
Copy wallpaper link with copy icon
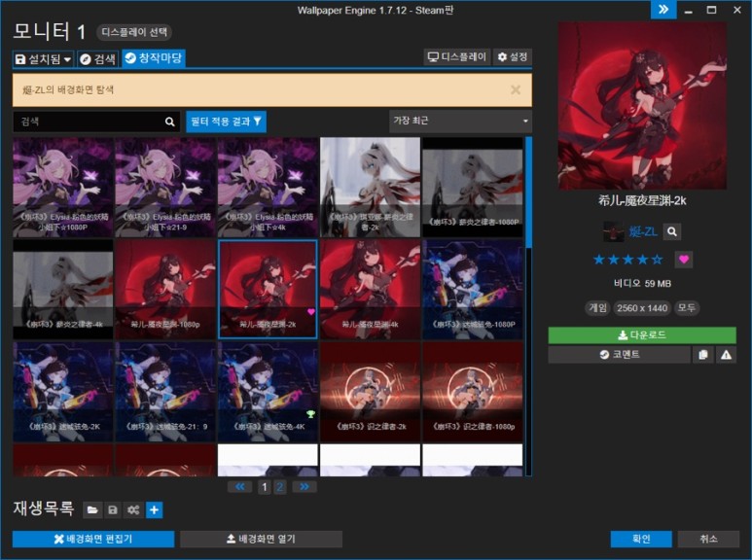[x=703, y=355]
